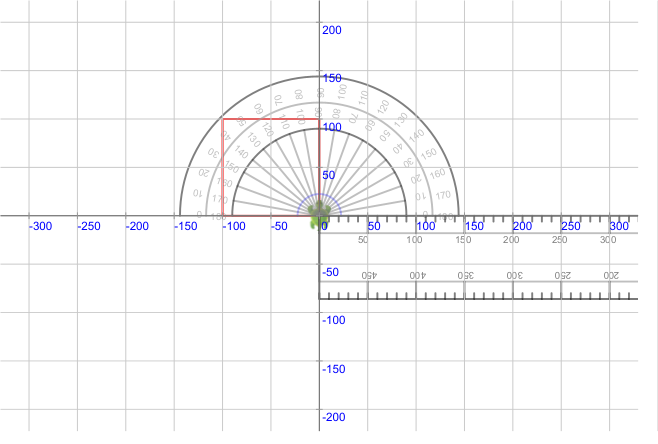
Task: Select the blue 250 label on the x-axis
Action: pos(570,227)
